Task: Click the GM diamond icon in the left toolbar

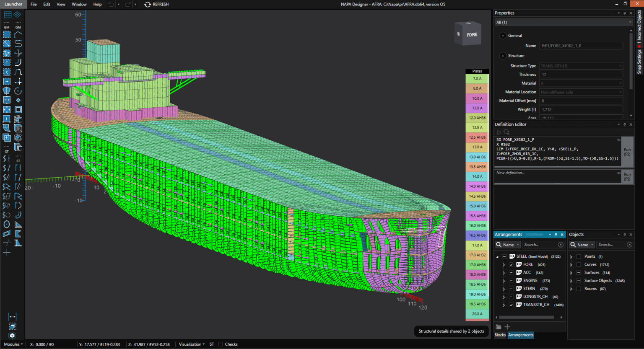Action: pyautogui.click(x=18, y=15)
